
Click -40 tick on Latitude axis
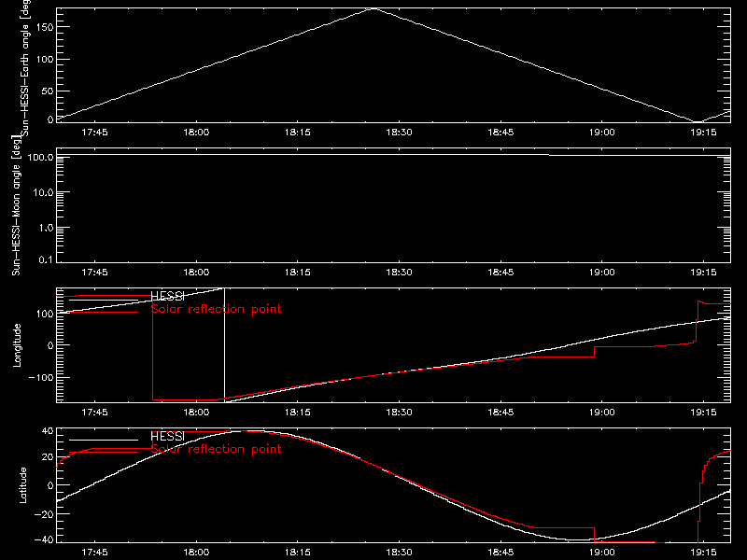(44, 540)
